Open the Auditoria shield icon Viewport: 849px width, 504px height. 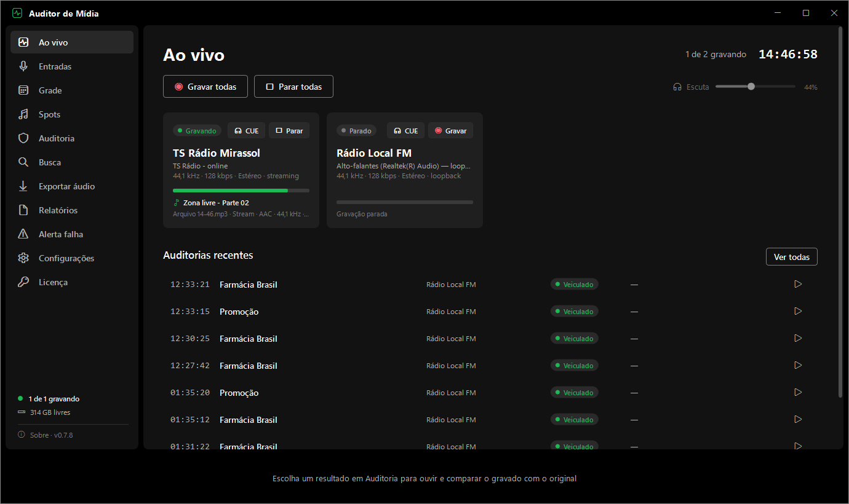coord(23,138)
